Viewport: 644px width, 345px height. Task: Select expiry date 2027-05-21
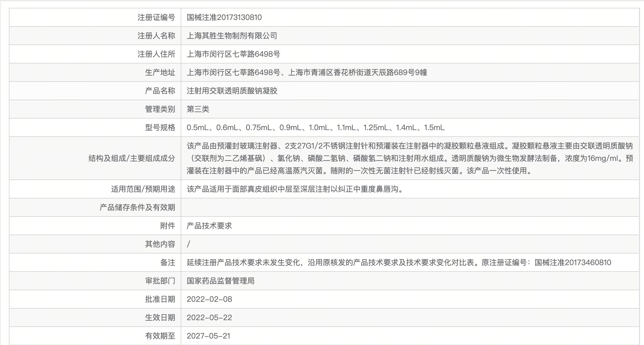[x=209, y=336]
